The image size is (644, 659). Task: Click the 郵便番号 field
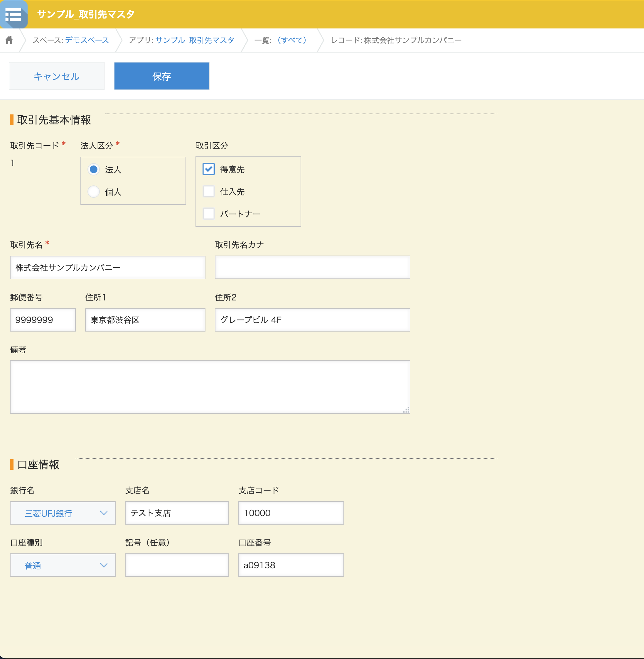point(43,320)
